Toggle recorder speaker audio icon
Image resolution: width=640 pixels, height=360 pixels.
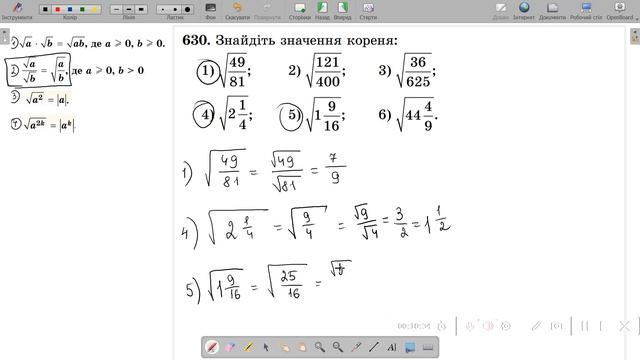point(488,326)
